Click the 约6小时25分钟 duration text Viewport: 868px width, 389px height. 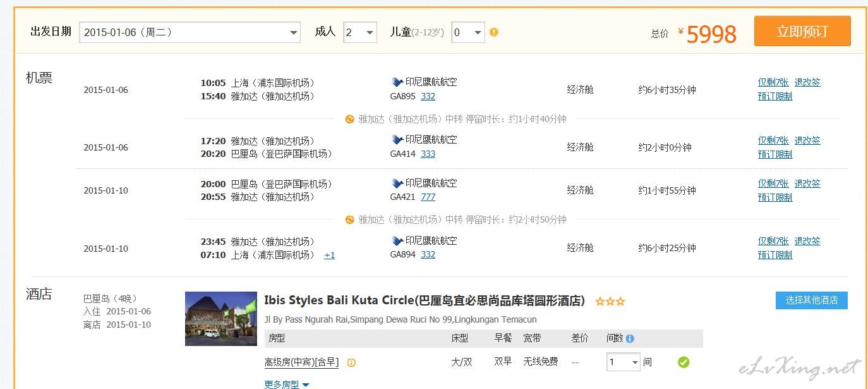667,248
